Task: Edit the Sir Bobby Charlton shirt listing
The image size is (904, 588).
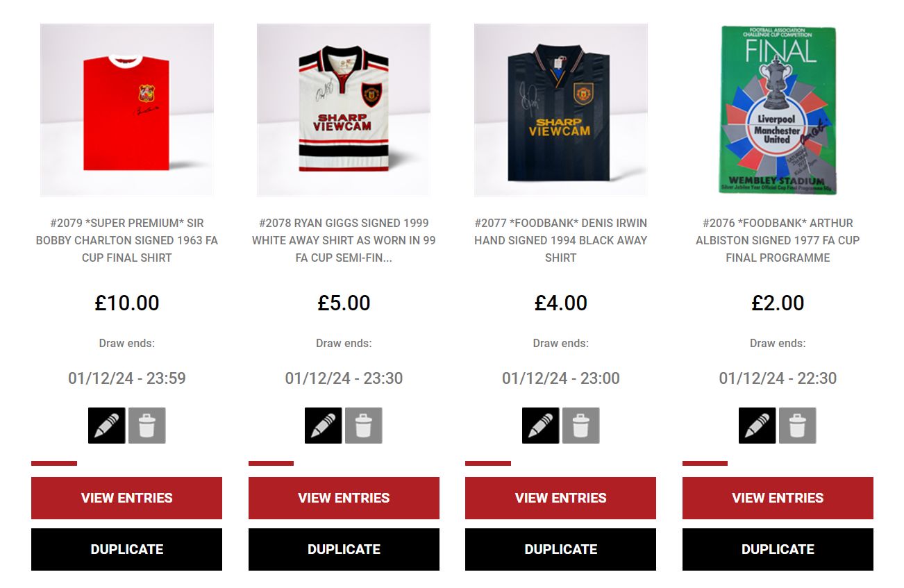Action: (107, 426)
